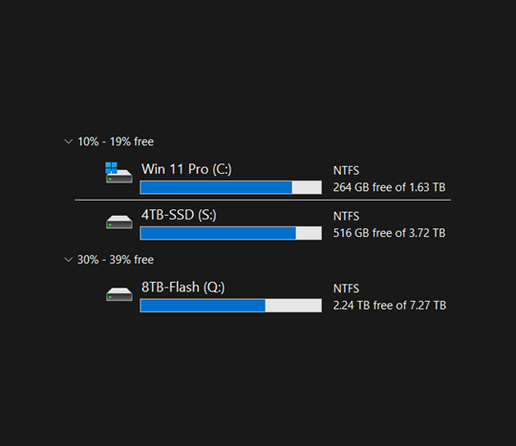516x446 pixels.
Task: Click the blue used-space bar of 4TB-SSD
Action: coord(218,233)
